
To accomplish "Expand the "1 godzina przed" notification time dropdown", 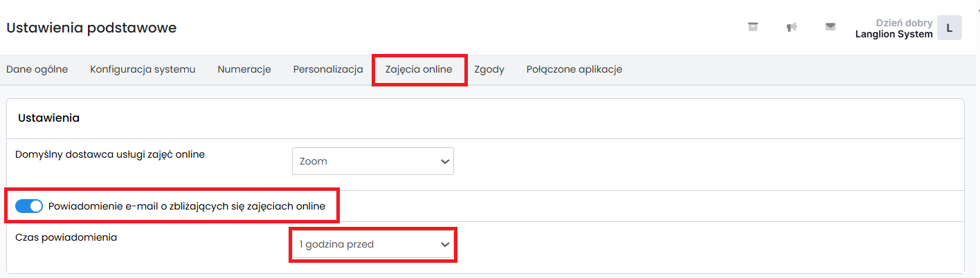I will [372, 244].
